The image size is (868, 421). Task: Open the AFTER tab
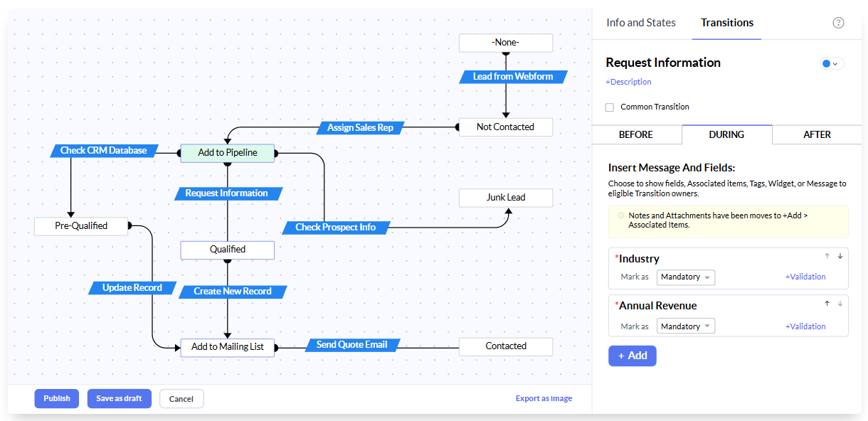817,134
